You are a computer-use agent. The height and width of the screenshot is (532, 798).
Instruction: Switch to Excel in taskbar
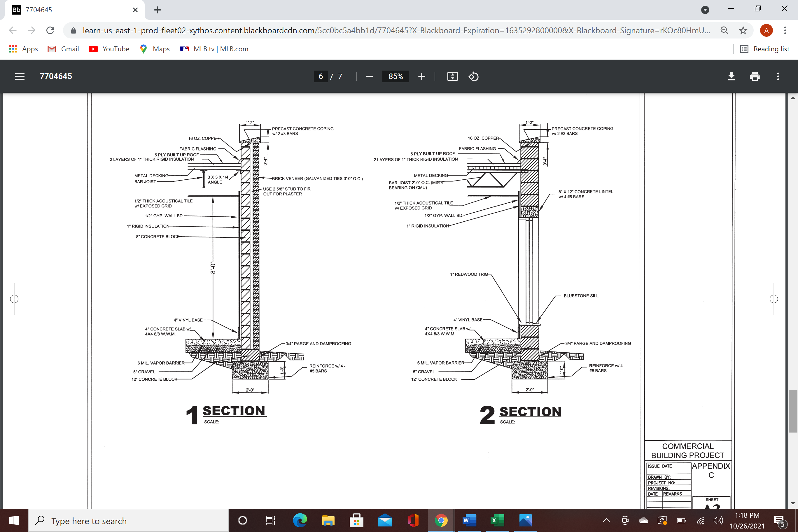(497, 520)
